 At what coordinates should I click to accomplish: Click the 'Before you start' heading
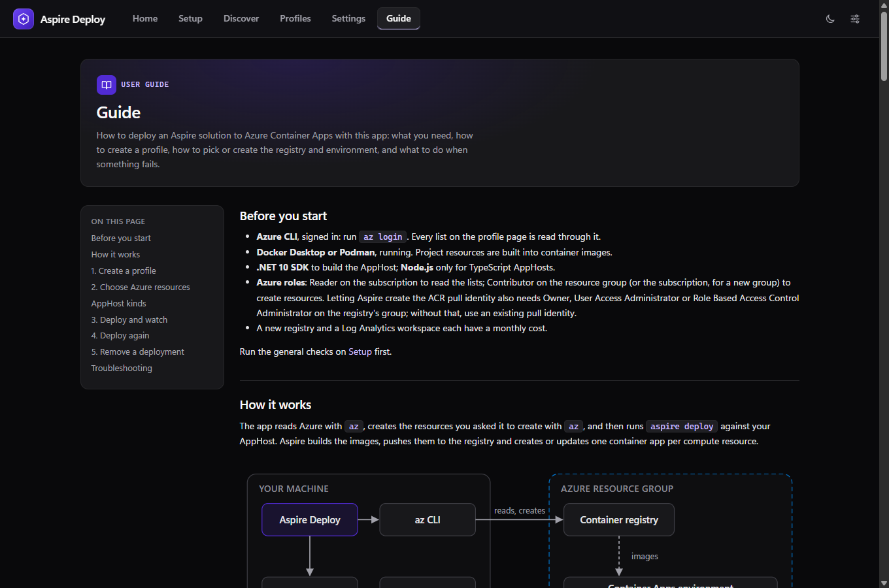283,216
